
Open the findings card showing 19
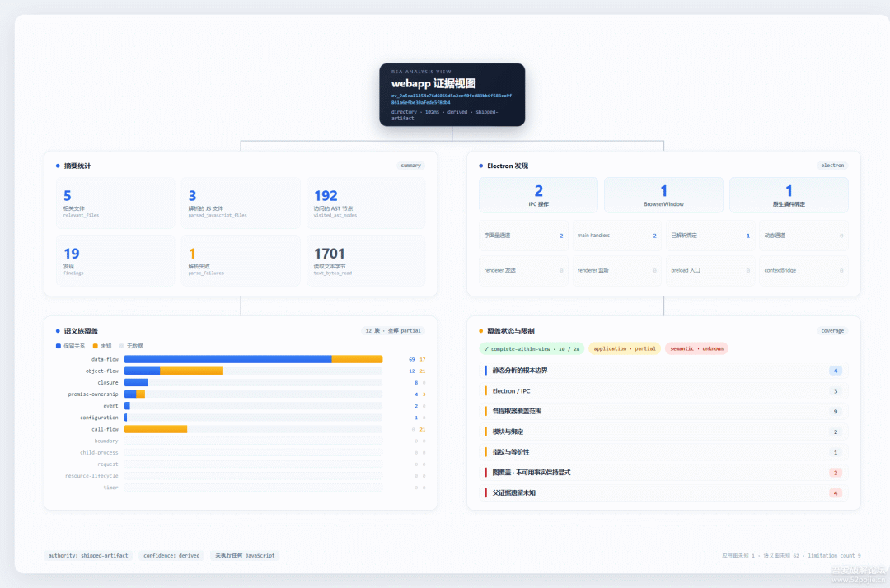coord(115,261)
